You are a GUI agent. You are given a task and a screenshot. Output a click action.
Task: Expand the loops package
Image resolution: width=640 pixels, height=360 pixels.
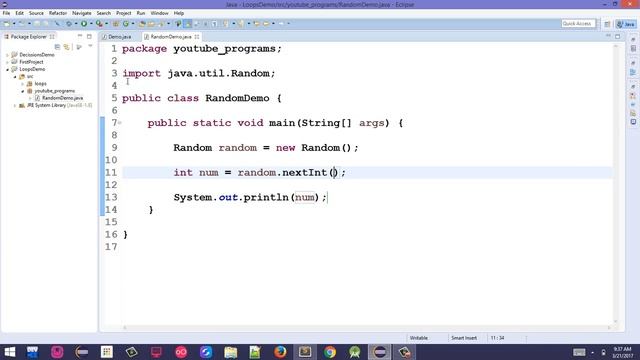(22, 84)
